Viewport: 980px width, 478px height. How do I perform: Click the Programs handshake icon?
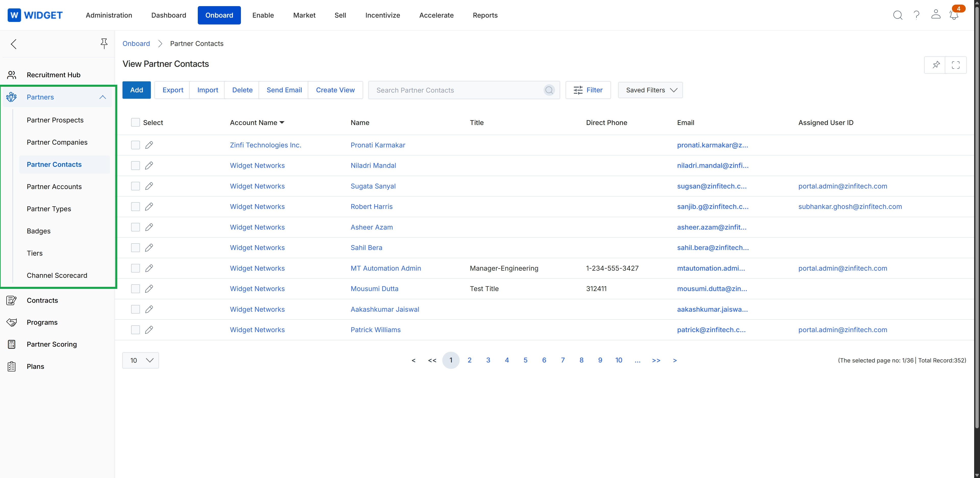[12, 322]
